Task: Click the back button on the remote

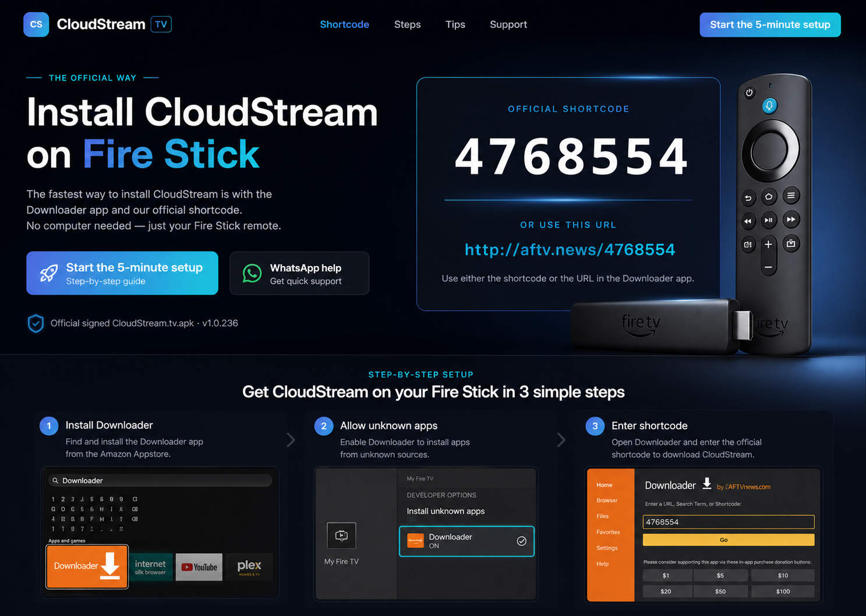Action: (748, 198)
